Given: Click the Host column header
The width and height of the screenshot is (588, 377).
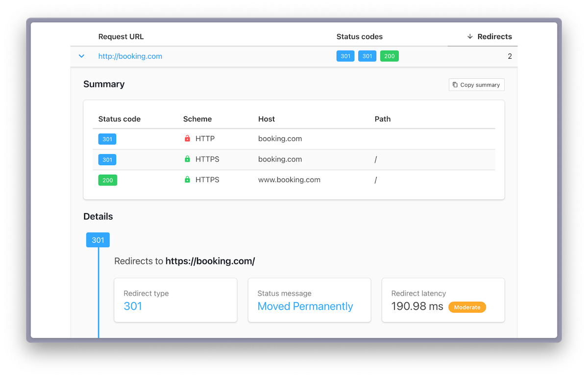Looking at the screenshot, I should point(267,119).
